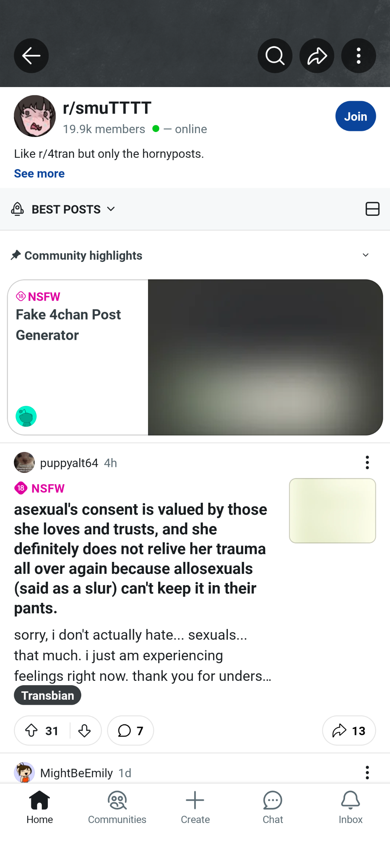Open the search magnifier icon
Viewport: 390px width, 868px height.
coord(275,56)
